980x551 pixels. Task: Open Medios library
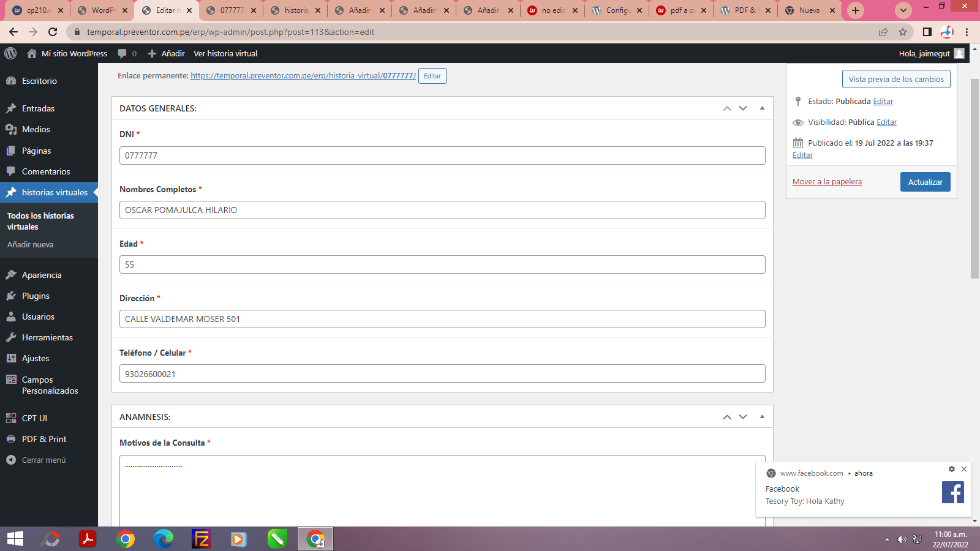36,129
